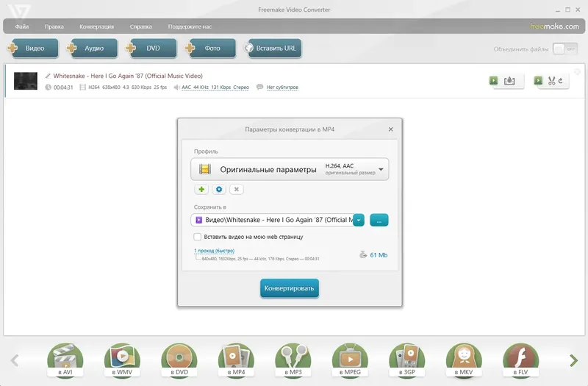588x386 pixels.
Task: Click the output size file icon
Action: (x=362, y=254)
